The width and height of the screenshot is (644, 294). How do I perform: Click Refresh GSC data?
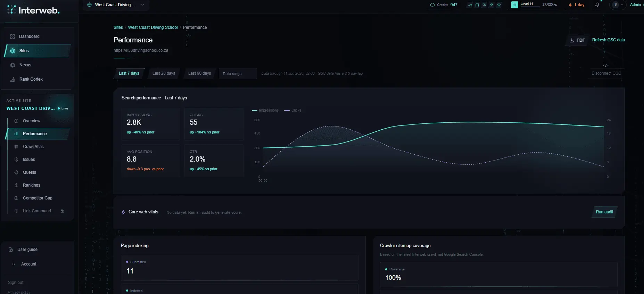tap(608, 40)
